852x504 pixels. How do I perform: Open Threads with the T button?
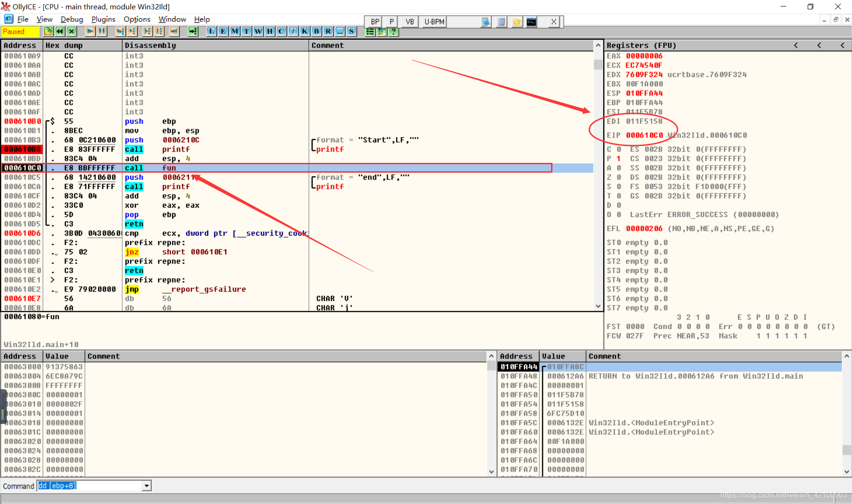(246, 31)
